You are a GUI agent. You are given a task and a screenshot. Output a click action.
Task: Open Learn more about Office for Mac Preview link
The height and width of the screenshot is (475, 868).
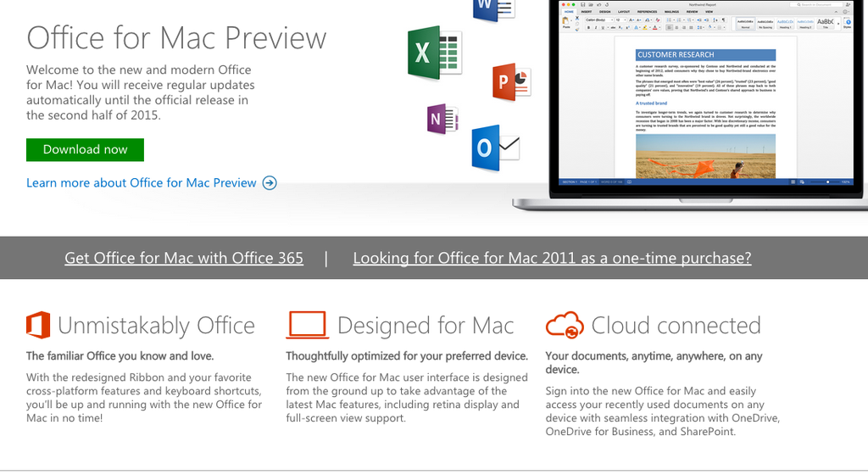(x=142, y=182)
